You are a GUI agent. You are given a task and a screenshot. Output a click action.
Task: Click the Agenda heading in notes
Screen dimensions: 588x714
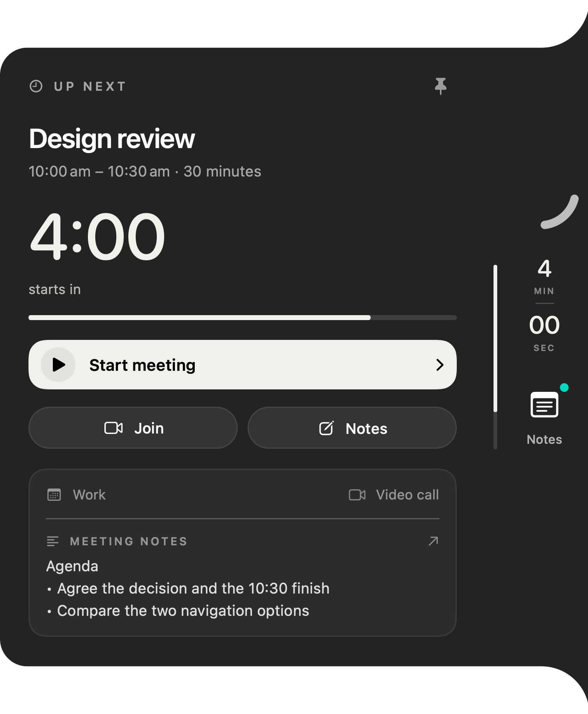coord(72,566)
